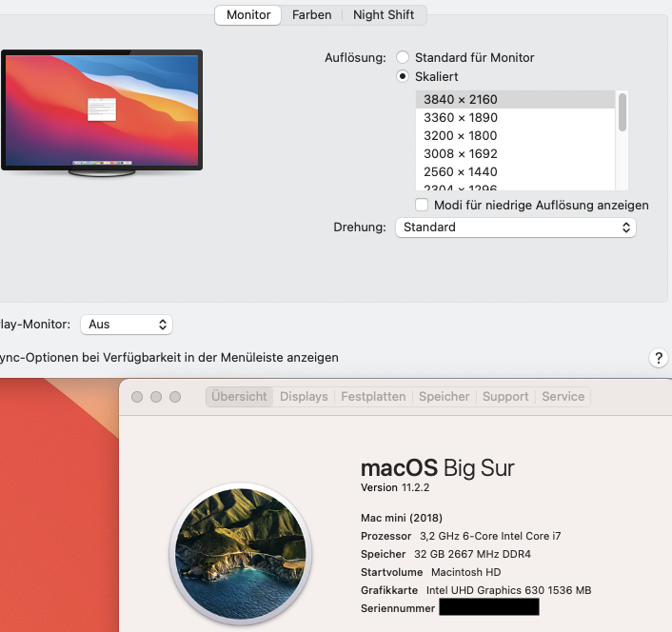Open the Support tab
The width and height of the screenshot is (672, 632).
505,396
